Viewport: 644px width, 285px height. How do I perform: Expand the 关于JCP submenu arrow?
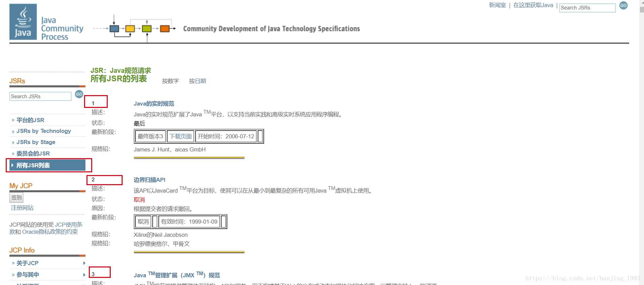(x=84, y=263)
